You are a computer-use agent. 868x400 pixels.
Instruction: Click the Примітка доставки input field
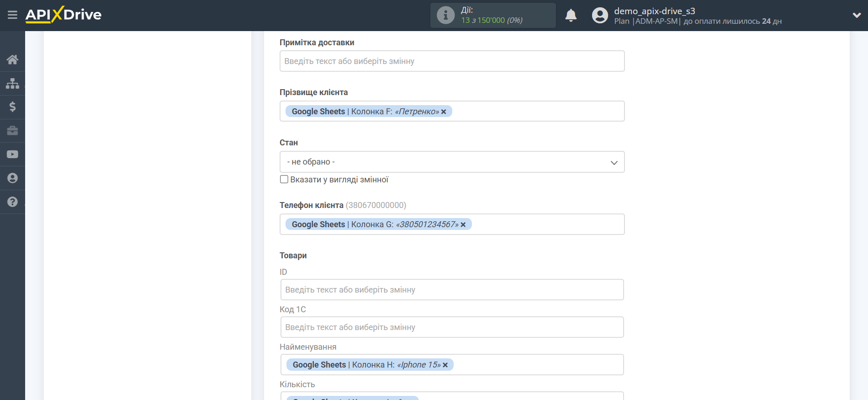pyautogui.click(x=452, y=61)
